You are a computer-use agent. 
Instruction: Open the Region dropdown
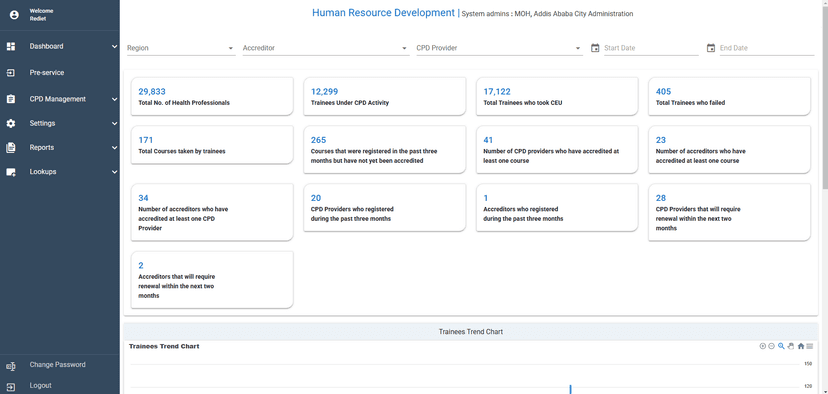(181, 48)
